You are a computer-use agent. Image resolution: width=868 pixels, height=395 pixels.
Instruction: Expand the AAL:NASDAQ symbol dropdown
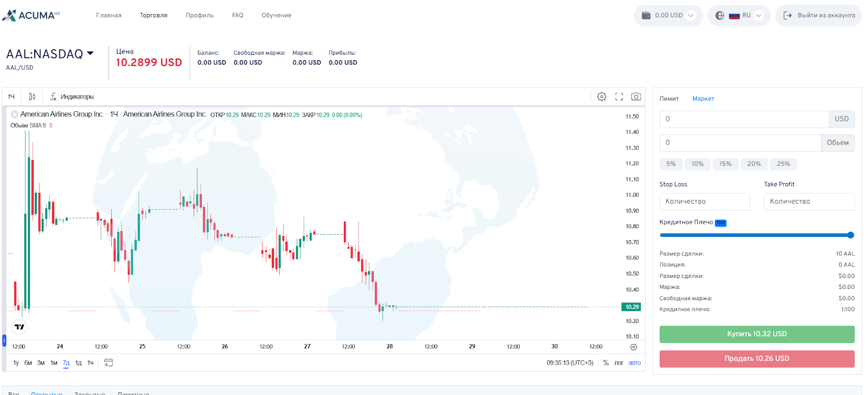pos(90,53)
